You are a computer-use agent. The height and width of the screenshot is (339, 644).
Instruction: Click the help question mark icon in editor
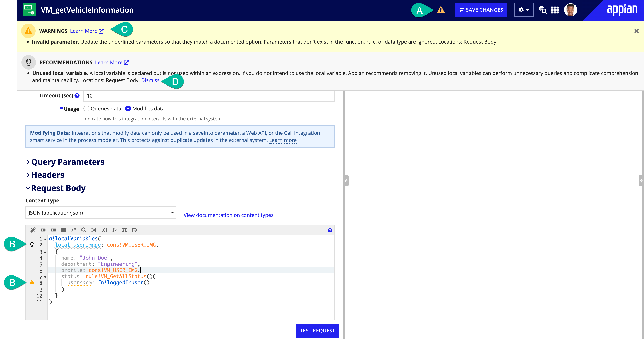click(330, 230)
